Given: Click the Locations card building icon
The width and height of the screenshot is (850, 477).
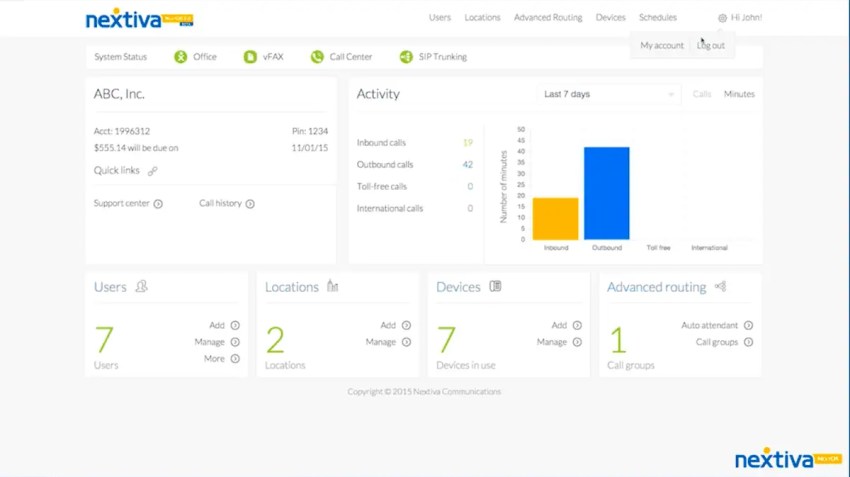Looking at the screenshot, I should click(x=332, y=286).
